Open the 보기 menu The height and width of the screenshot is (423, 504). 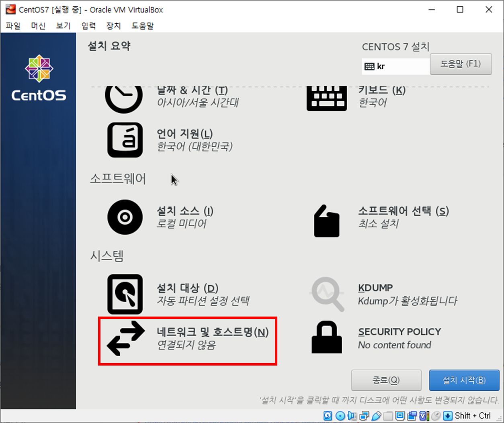pos(63,26)
